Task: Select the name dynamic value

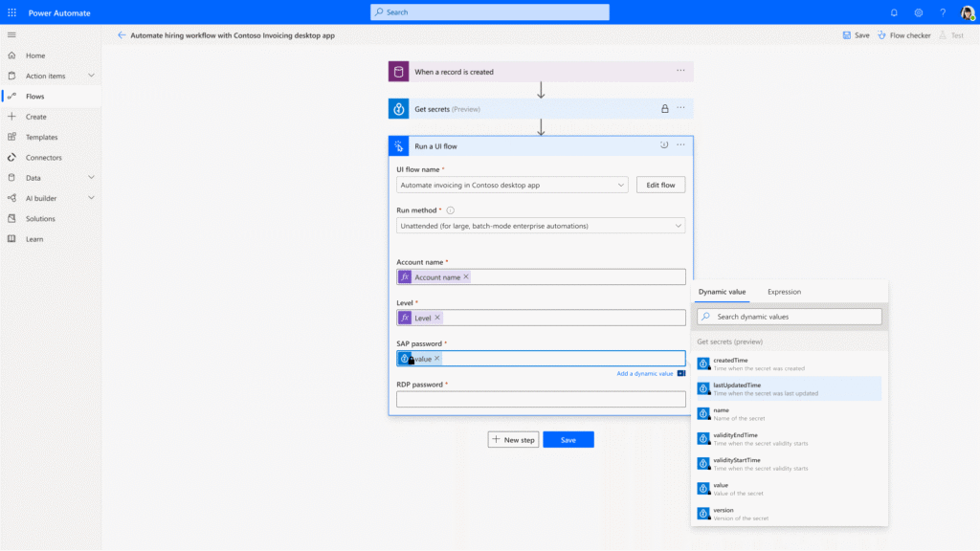Action: point(790,413)
